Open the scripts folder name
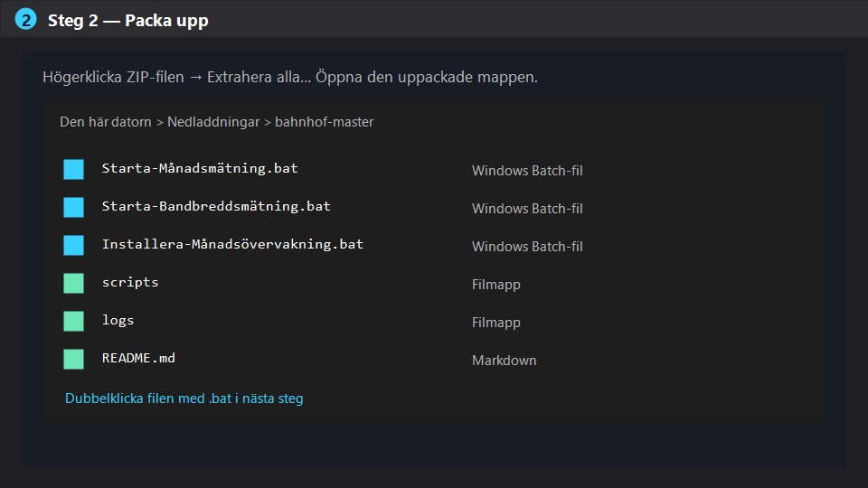The image size is (868, 488). coord(130,282)
